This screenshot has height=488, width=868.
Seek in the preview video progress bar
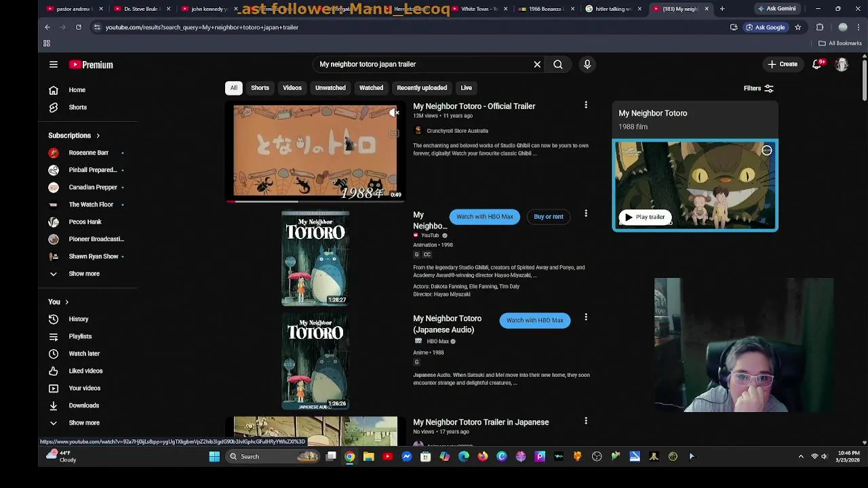(x=315, y=201)
